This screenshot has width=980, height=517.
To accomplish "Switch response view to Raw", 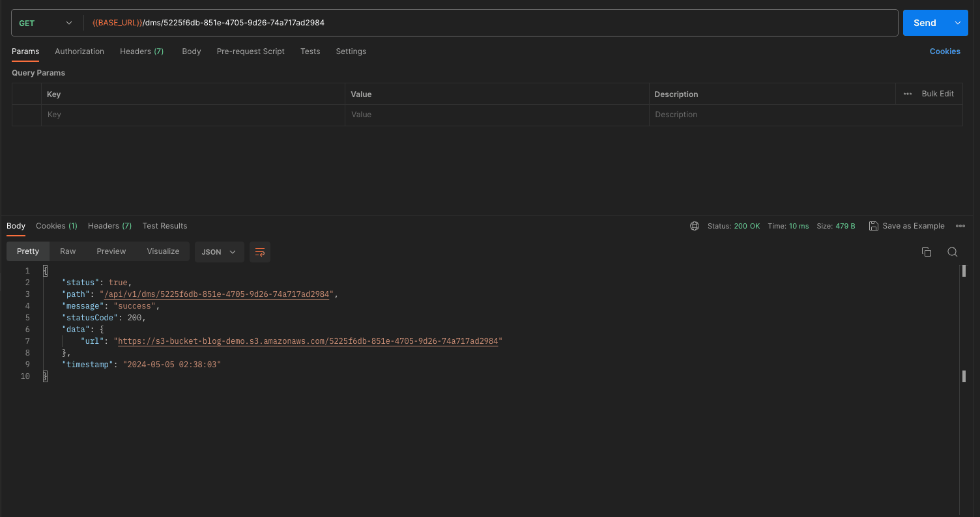I will coord(68,251).
